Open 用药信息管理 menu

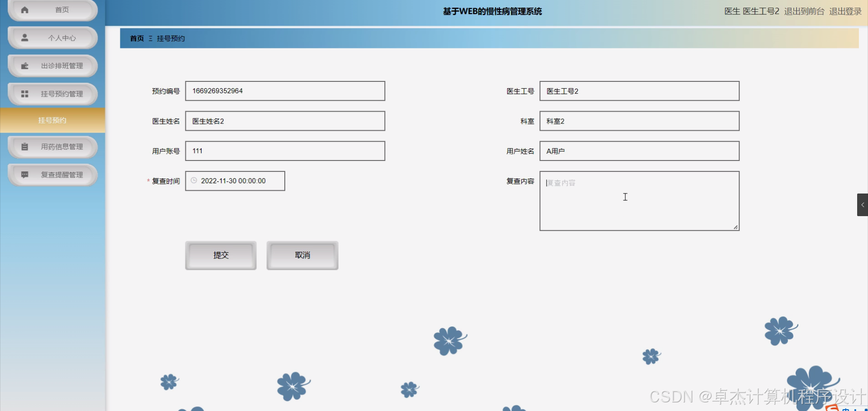(53, 147)
